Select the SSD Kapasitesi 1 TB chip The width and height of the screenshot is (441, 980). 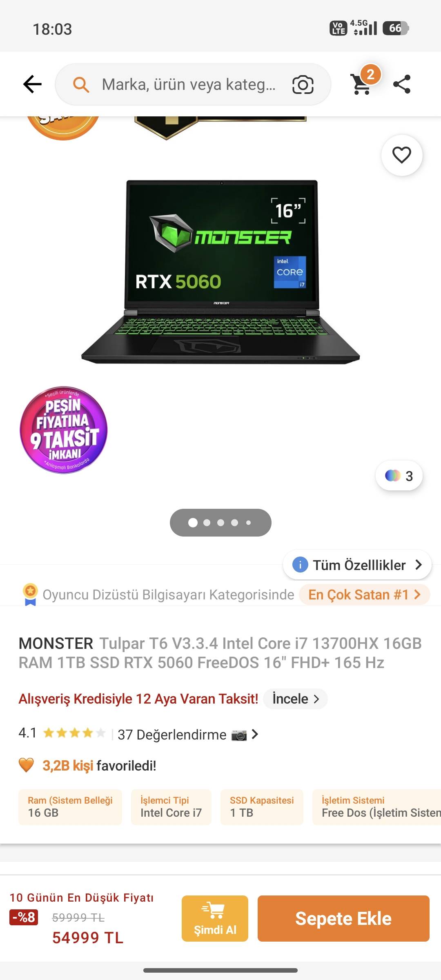(262, 807)
